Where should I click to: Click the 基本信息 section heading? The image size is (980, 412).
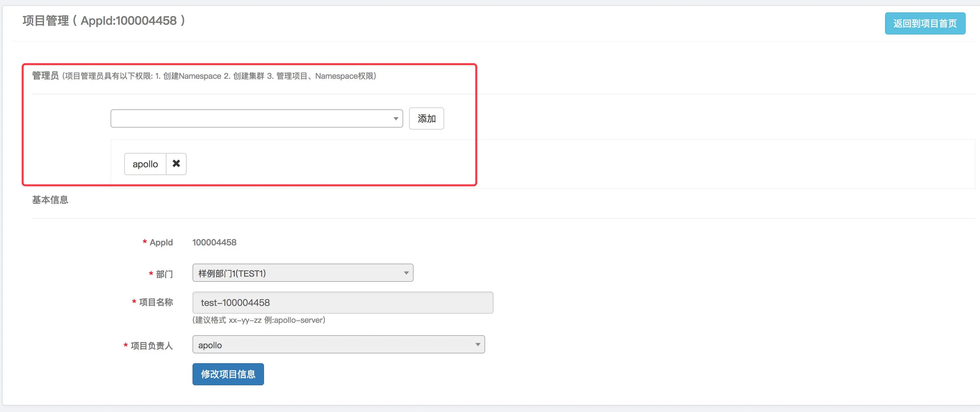coord(50,200)
